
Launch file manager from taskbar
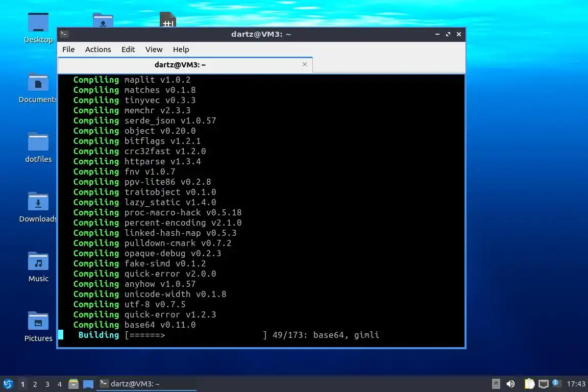tap(73, 384)
